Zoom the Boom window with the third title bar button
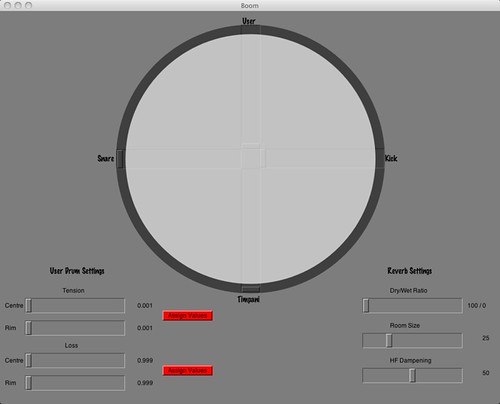Image resolution: width=500 pixels, height=404 pixels. [29, 5]
